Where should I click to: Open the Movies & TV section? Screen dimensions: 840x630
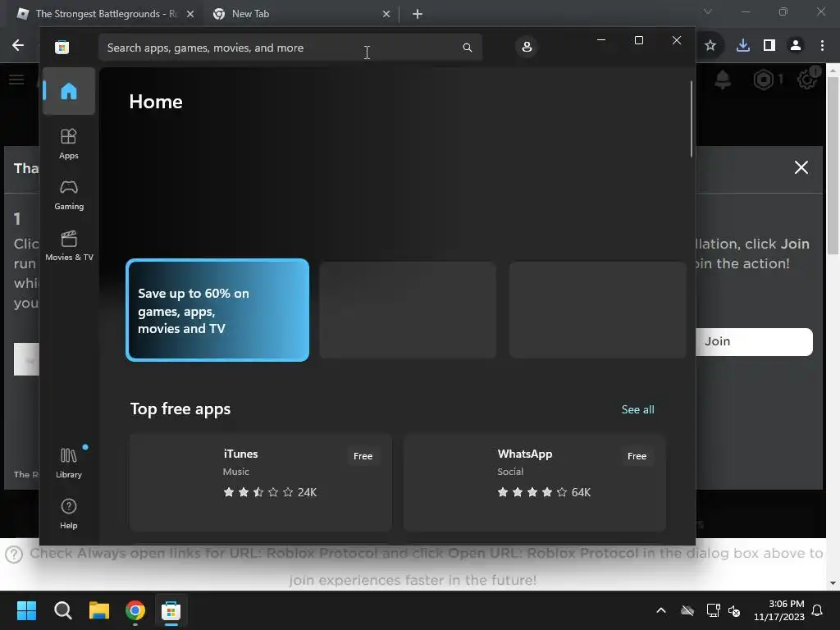pyautogui.click(x=69, y=245)
